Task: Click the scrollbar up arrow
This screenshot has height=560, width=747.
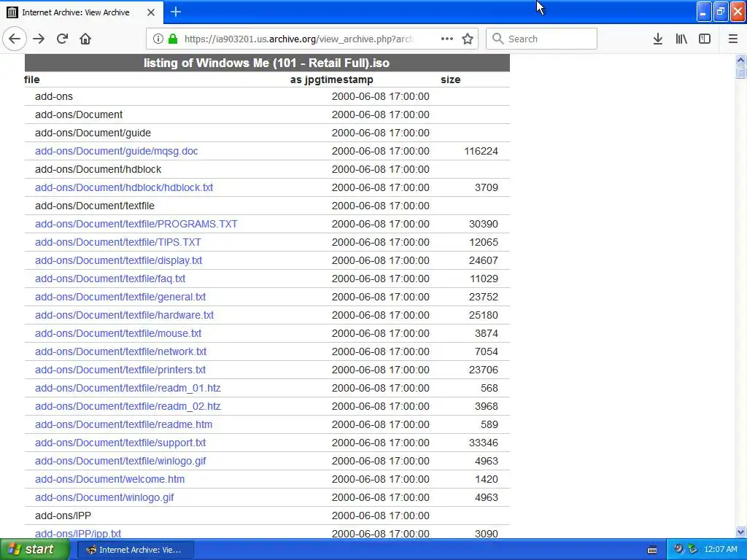Action: (x=740, y=60)
